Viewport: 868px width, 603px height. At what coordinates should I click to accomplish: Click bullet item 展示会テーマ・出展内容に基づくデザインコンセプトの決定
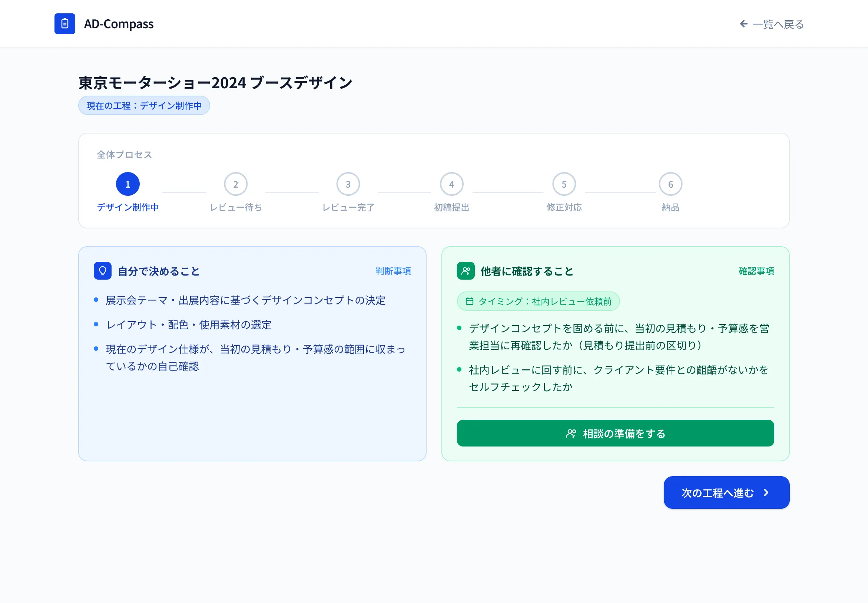click(245, 300)
